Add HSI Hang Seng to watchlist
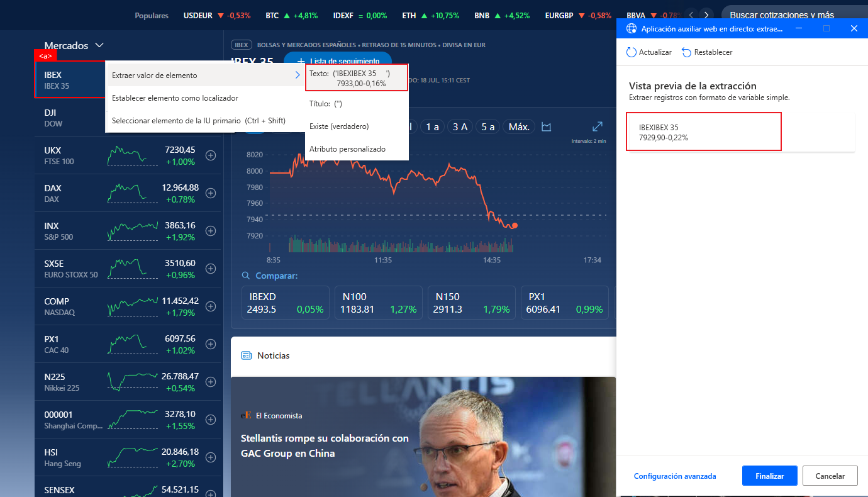This screenshot has width=868, height=497. (x=211, y=457)
